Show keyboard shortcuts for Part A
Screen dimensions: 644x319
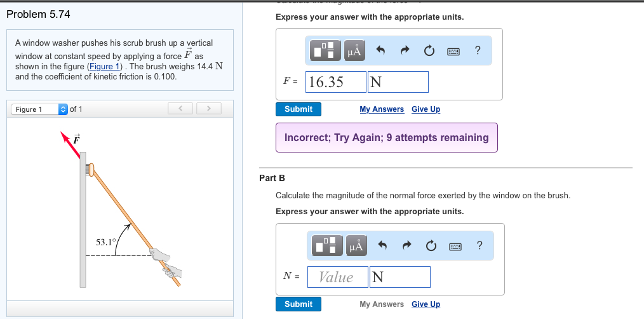tap(453, 51)
